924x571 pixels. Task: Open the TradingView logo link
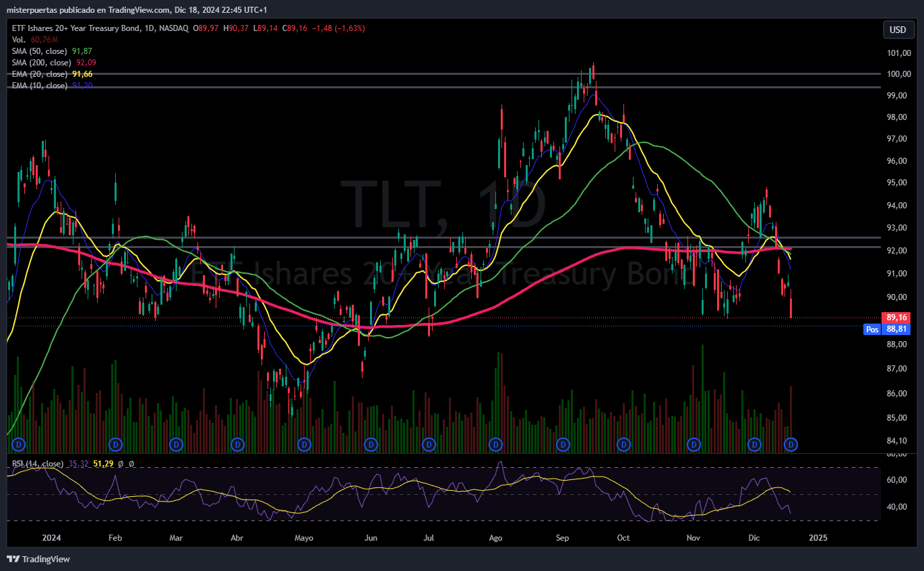pyautogui.click(x=38, y=559)
